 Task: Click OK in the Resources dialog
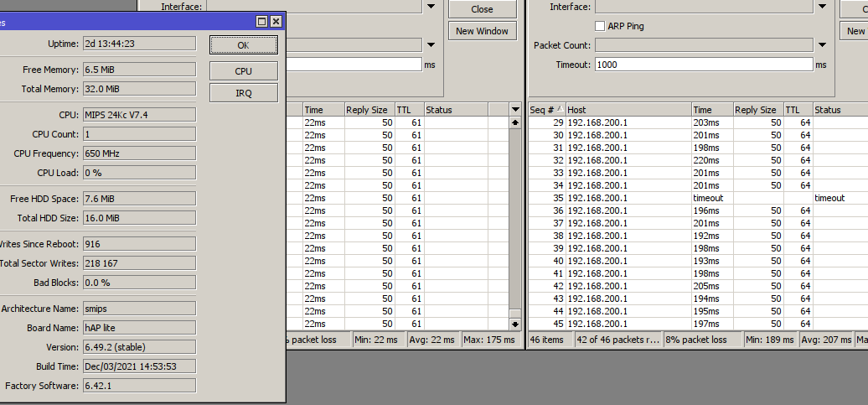[244, 45]
